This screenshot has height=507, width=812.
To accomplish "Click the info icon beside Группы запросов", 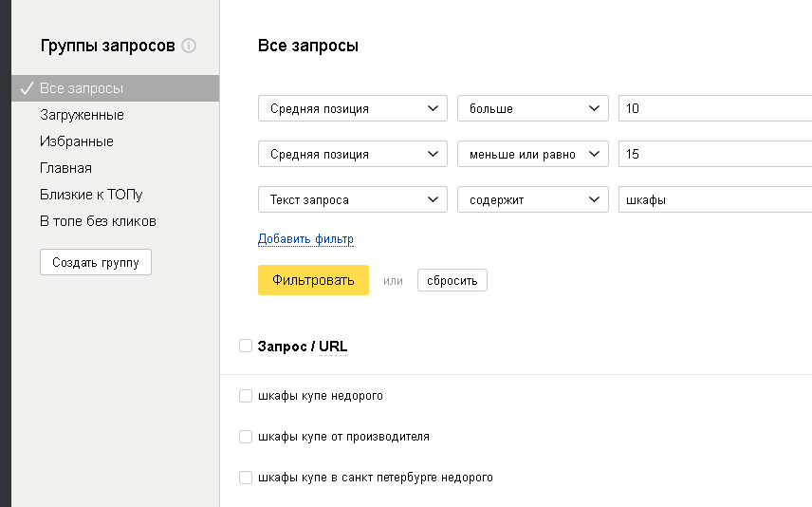I will (189, 46).
